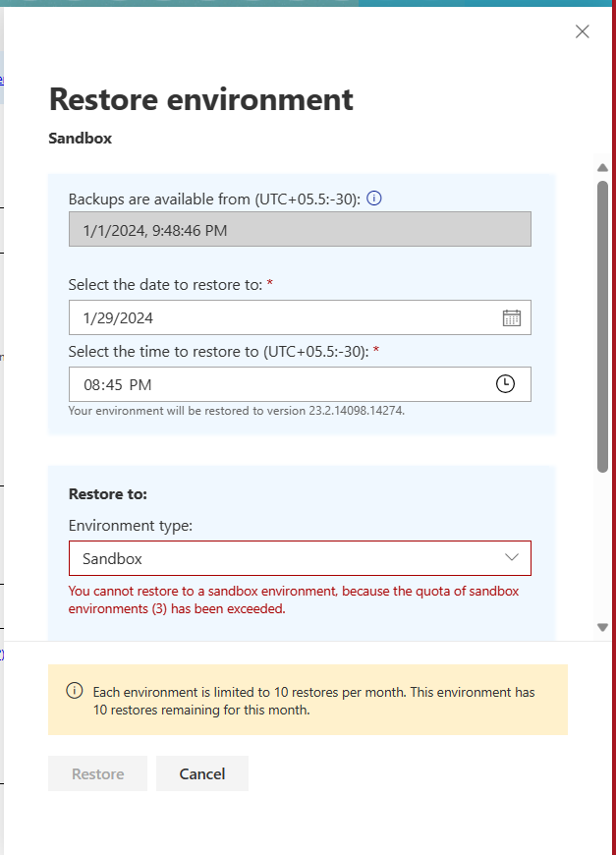
Task: Click the scrollbar up arrow
Action: click(x=602, y=167)
